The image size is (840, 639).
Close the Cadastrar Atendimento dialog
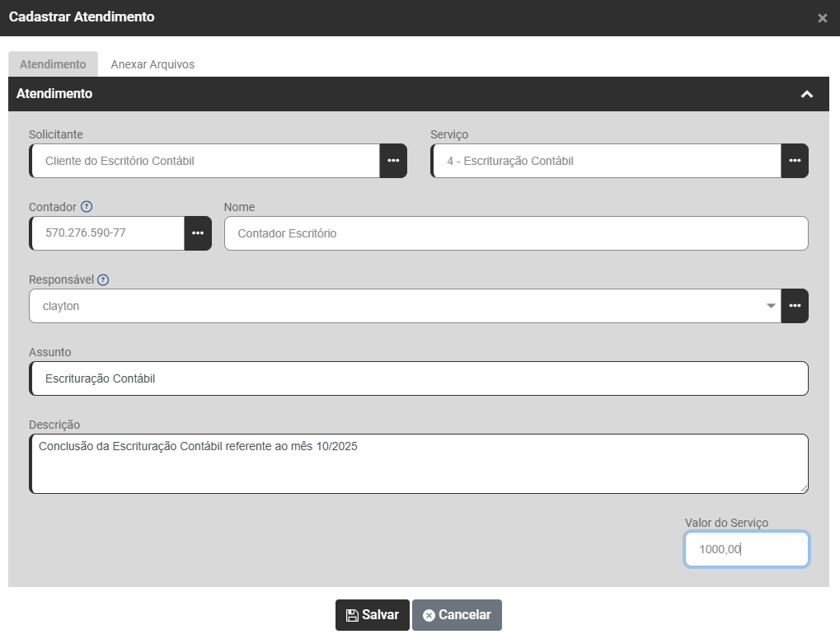click(822, 18)
